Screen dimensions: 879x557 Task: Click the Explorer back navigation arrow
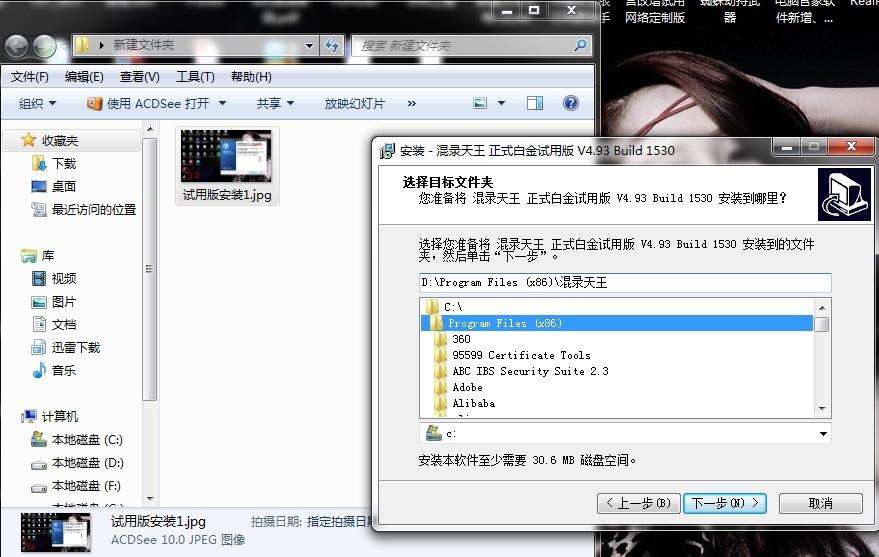pos(16,46)
